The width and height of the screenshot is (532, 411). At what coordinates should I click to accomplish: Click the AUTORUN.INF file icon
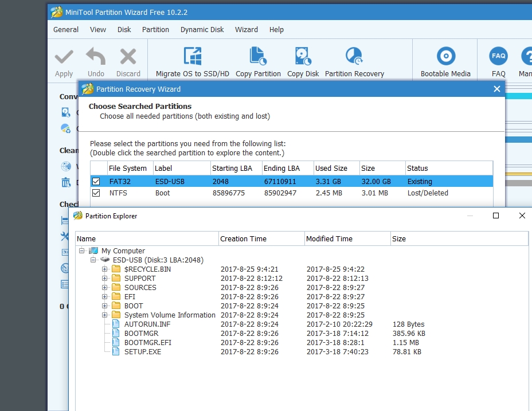116,324
